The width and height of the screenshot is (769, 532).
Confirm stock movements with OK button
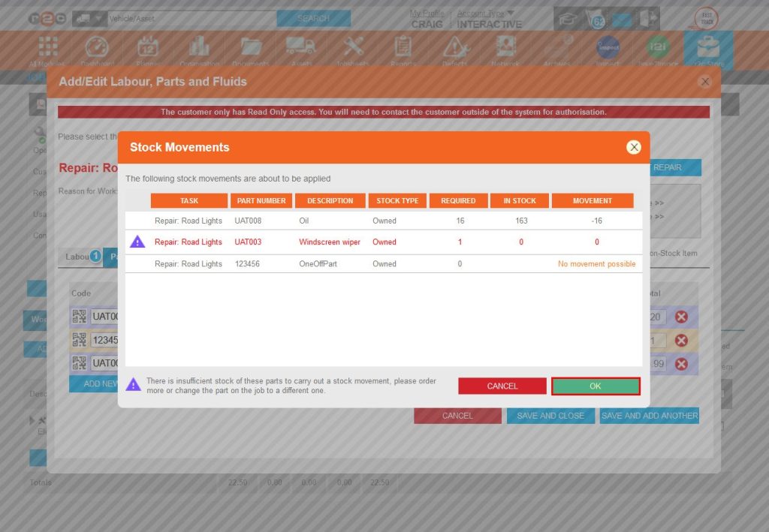pyautogui.click(x=596, y=386)
